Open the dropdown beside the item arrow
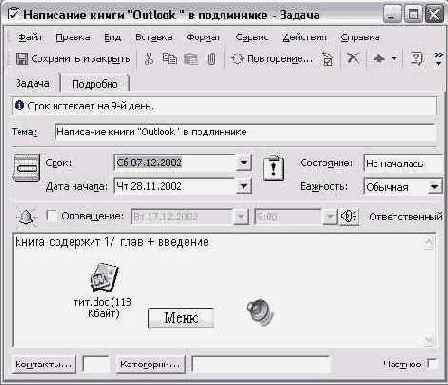This screenshot has width=448, height=385. (x=394, y=59)
